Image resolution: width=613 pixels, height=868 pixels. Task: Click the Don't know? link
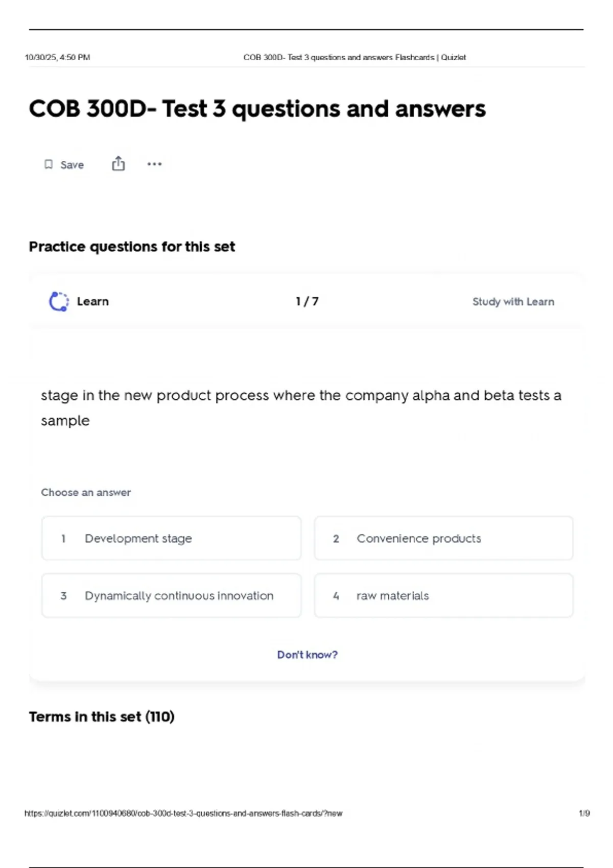(307, 655)
